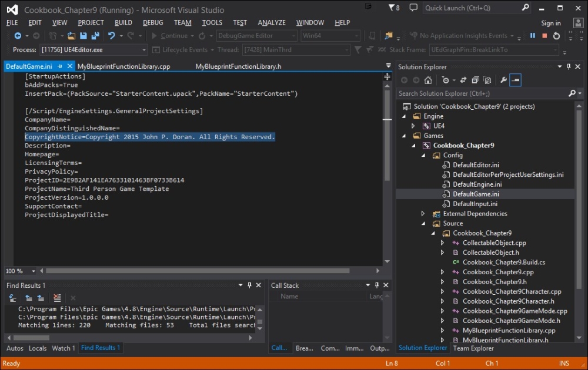Screen dimensions: 588x370
Task: Restart the debugging session icon
Action: (x=556, y=36)
